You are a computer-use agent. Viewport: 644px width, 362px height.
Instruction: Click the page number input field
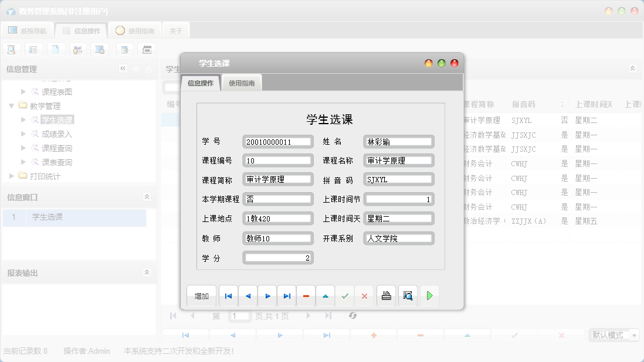click(x=239, y=316)
